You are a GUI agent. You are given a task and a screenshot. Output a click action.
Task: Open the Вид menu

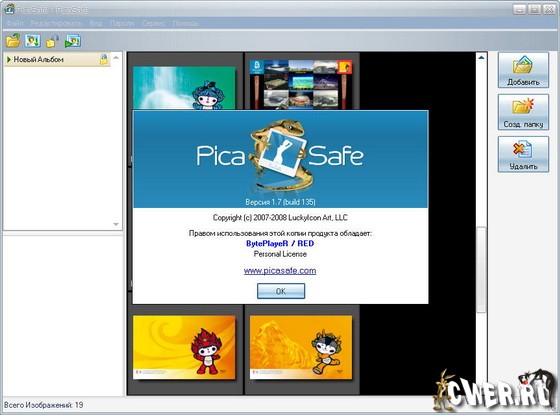pyautogui.click(x=96, y=24)
